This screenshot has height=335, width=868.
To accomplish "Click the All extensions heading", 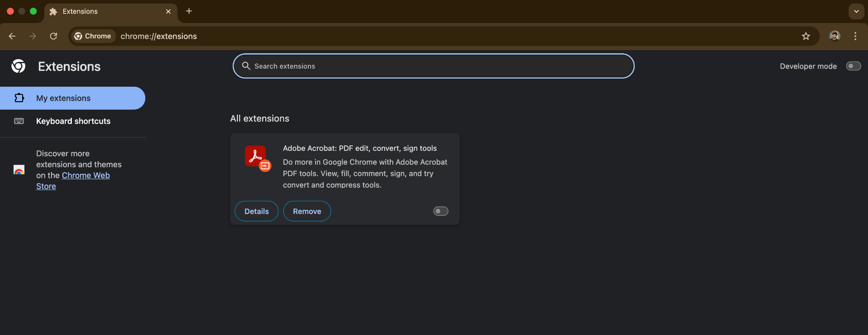I will 259,118.
